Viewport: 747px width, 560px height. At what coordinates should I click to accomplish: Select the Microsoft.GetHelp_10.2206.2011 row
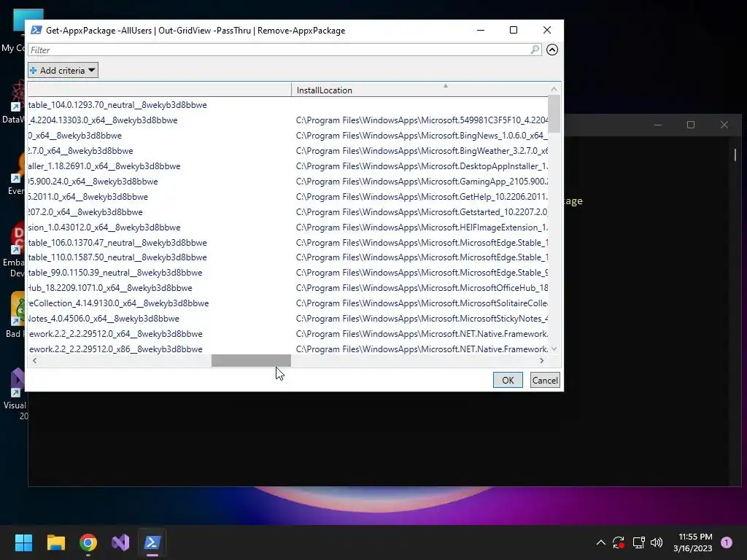287,196
